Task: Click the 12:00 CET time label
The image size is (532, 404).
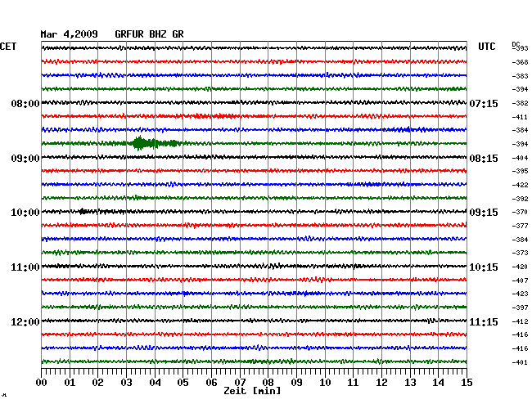Action: 25,321
